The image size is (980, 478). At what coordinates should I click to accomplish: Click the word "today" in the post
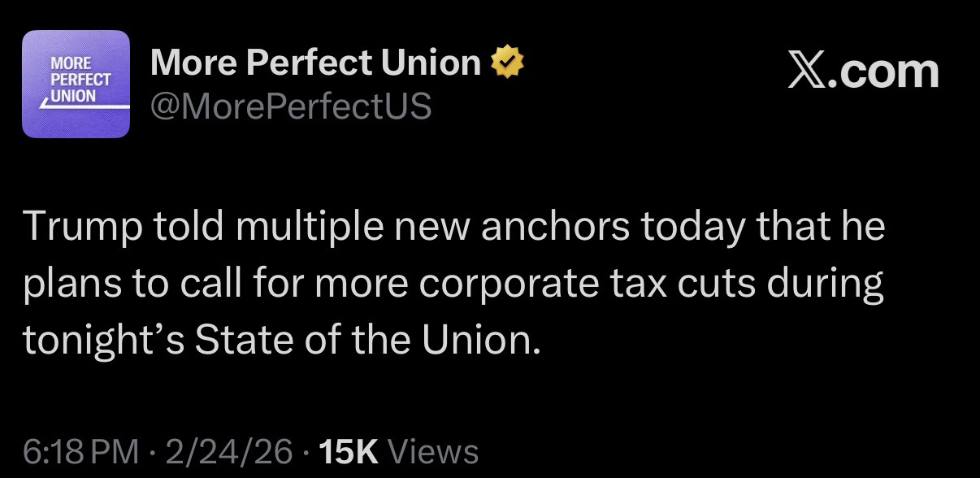pyautogui.click(x=692, y=228)
